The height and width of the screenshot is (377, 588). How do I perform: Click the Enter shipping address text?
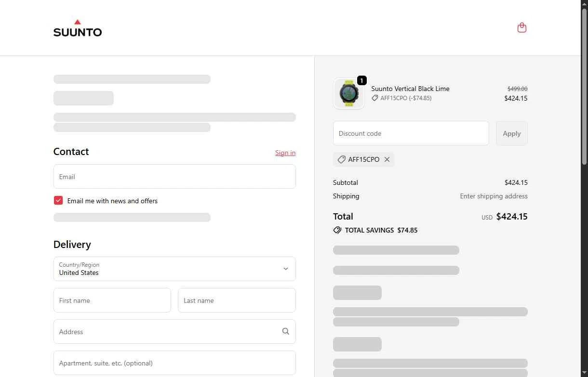[494, 196]
